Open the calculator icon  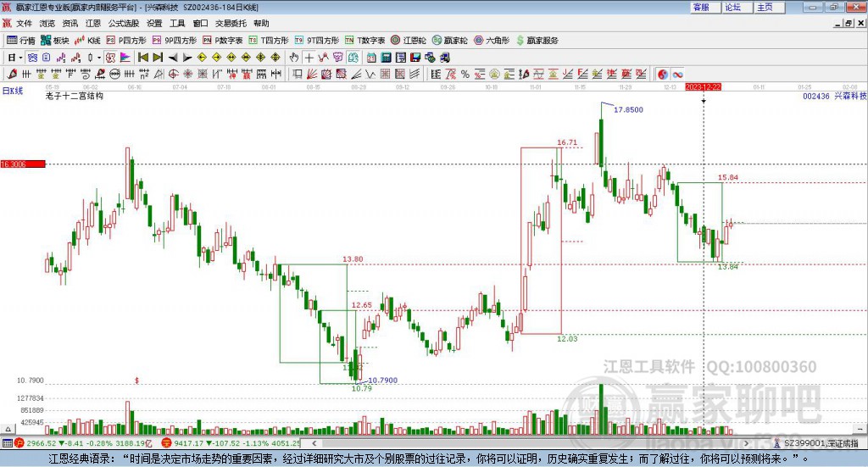click(386, 58)
